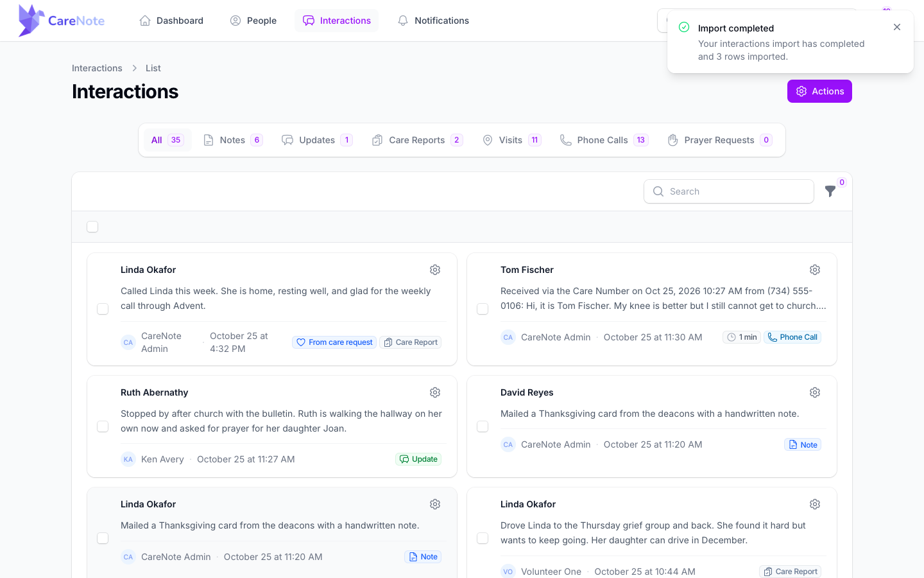Click the 1 min duration badge
Screen dimensions: 924x578
coord(742,337)
